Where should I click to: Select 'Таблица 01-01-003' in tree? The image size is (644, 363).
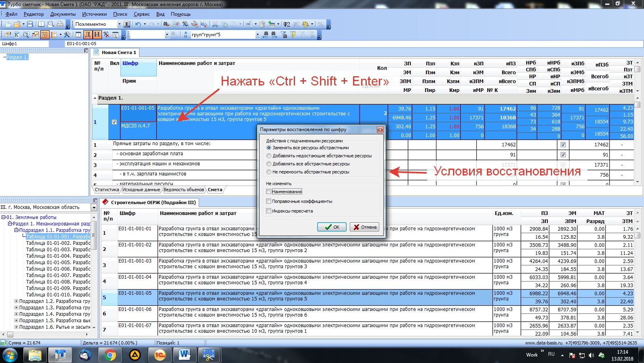58,250
